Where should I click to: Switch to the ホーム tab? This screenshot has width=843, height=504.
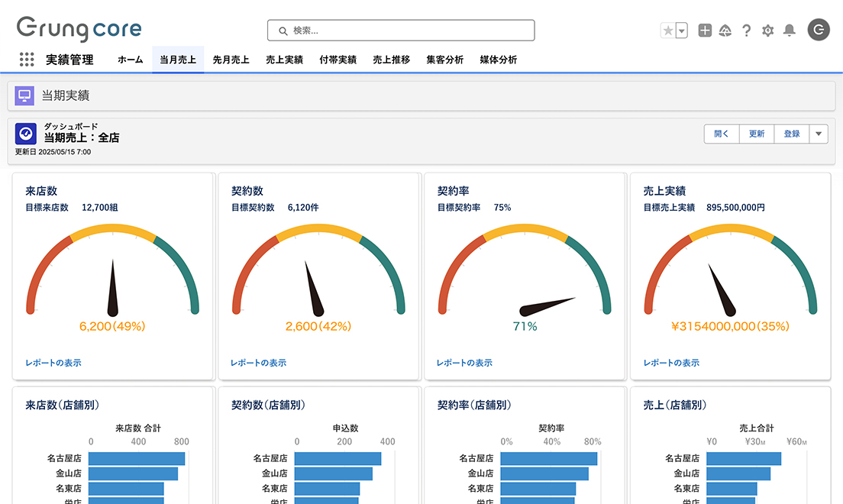130,60
